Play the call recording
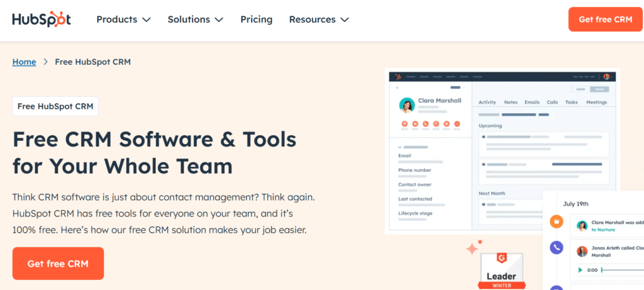Image resolution: width=644 pixels, height=290 pixels. point(580,270)
